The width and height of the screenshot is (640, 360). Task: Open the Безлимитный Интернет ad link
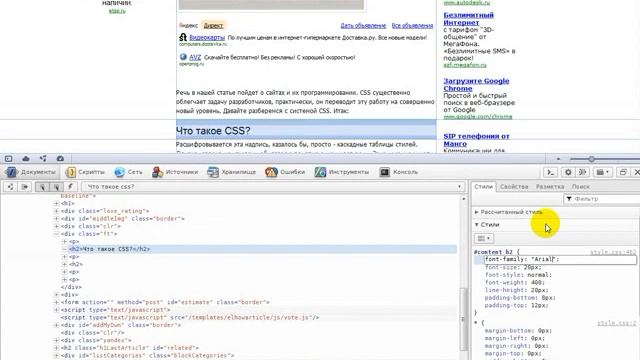click(469, 19)
